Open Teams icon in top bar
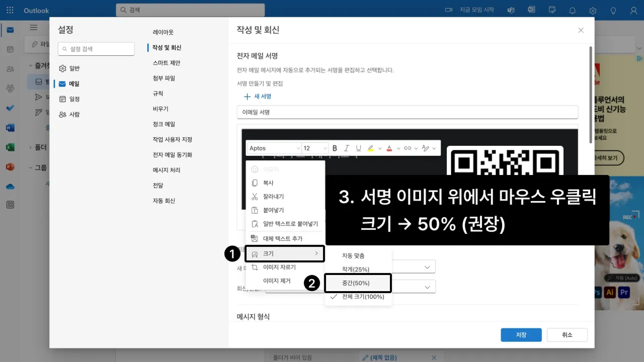The image size is (644, 362). tap(511, 10)
